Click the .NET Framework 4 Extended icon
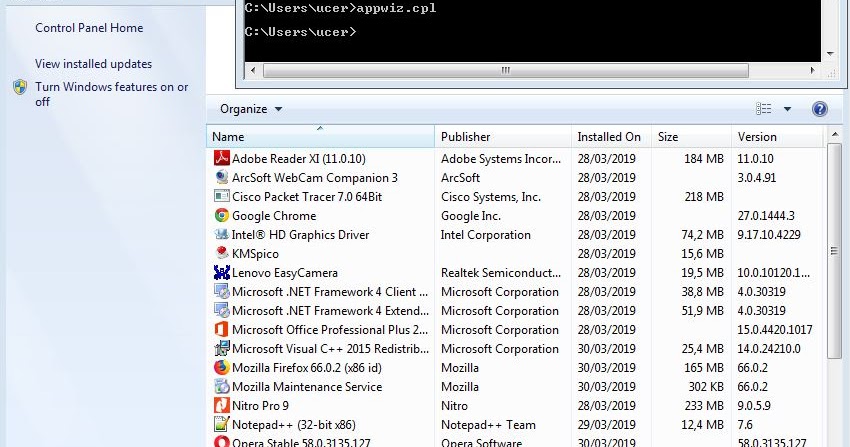 coord(222,310)
